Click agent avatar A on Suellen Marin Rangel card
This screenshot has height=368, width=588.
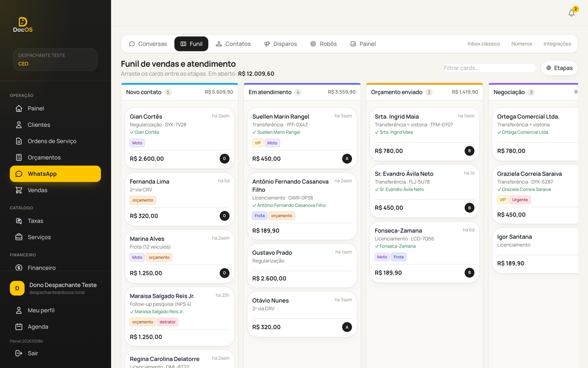347,159
